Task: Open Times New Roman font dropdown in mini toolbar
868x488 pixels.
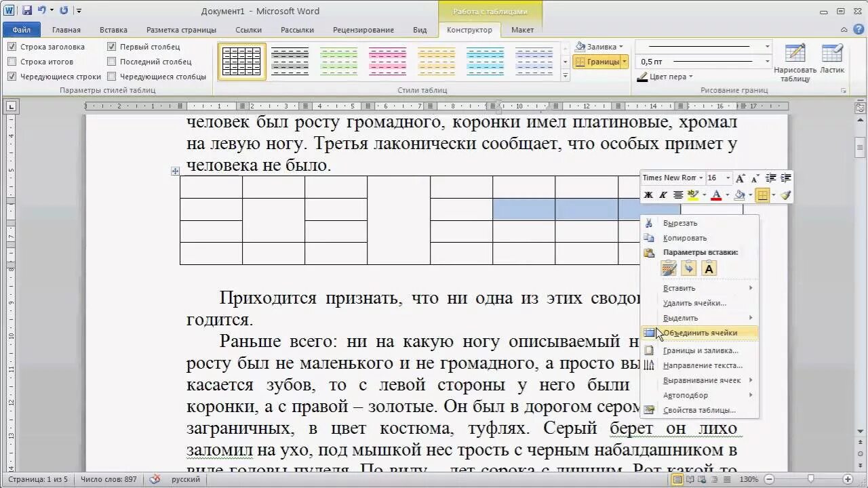Action: tap(701, 178)
